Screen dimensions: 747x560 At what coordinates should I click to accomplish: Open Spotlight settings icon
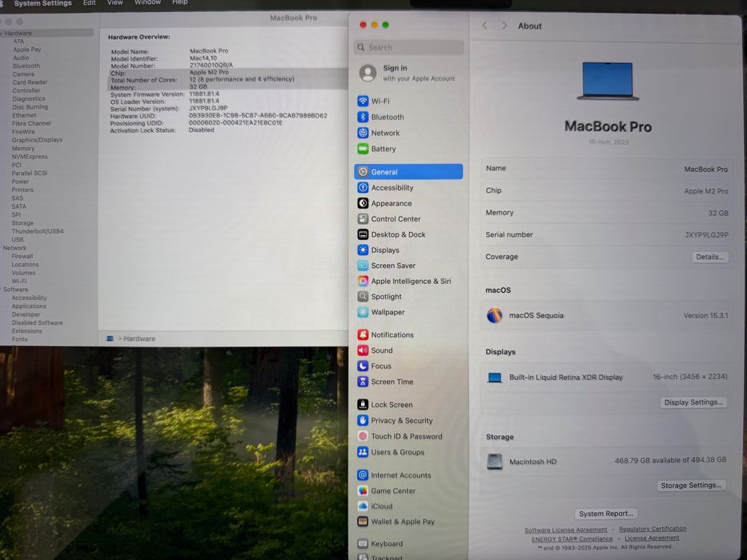[363, 297]
